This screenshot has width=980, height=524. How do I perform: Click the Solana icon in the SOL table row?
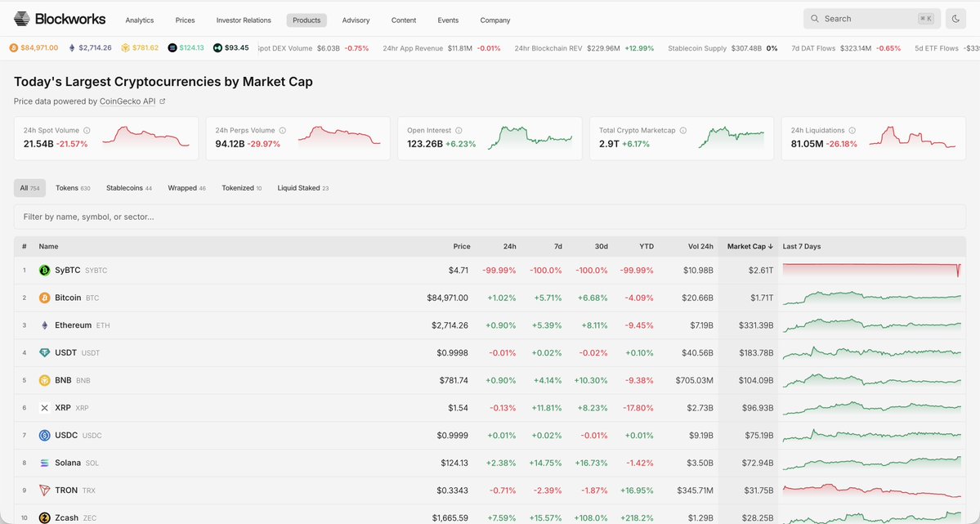click(x=44, y=463)
